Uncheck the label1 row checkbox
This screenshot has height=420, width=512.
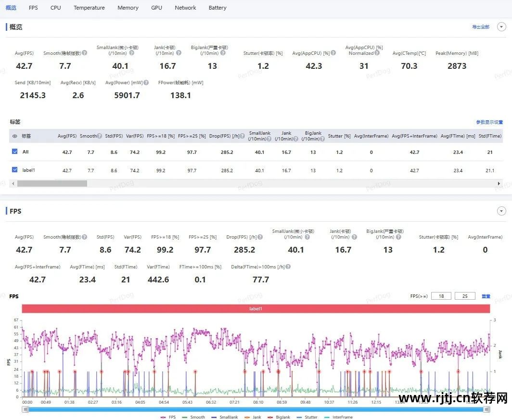coord(14,170)
